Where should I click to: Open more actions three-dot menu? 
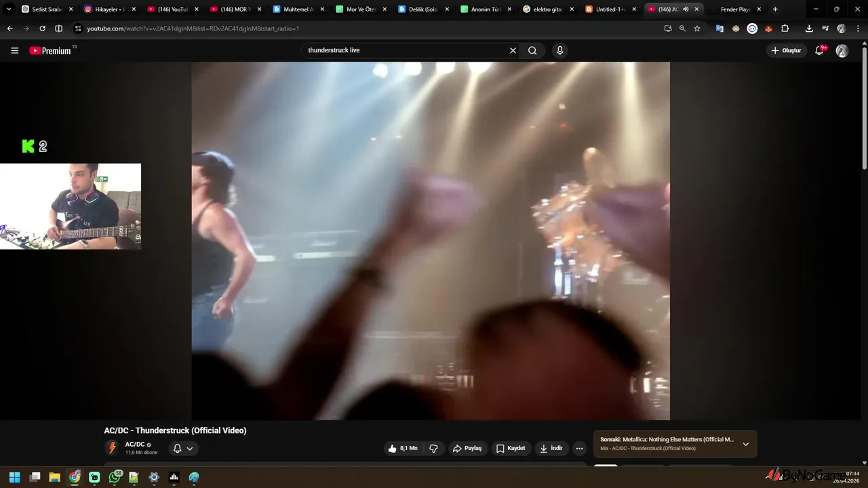(x=579, y=448)
